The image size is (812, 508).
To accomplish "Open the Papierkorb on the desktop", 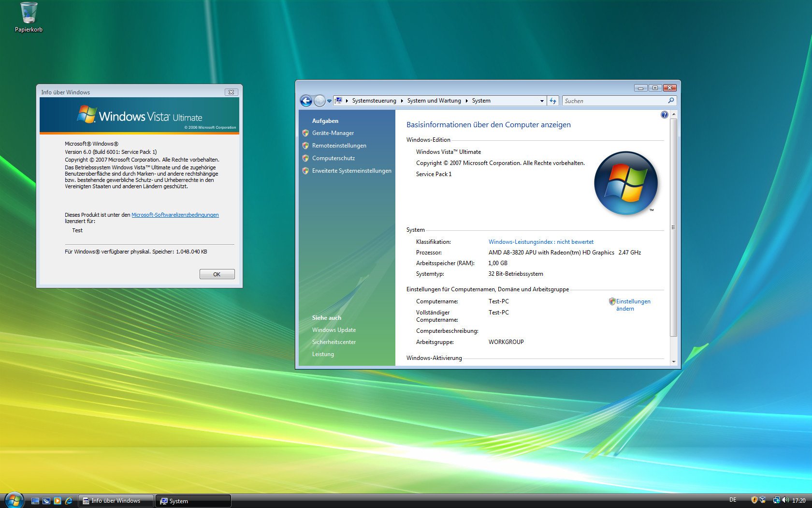I will click(28, 12).
